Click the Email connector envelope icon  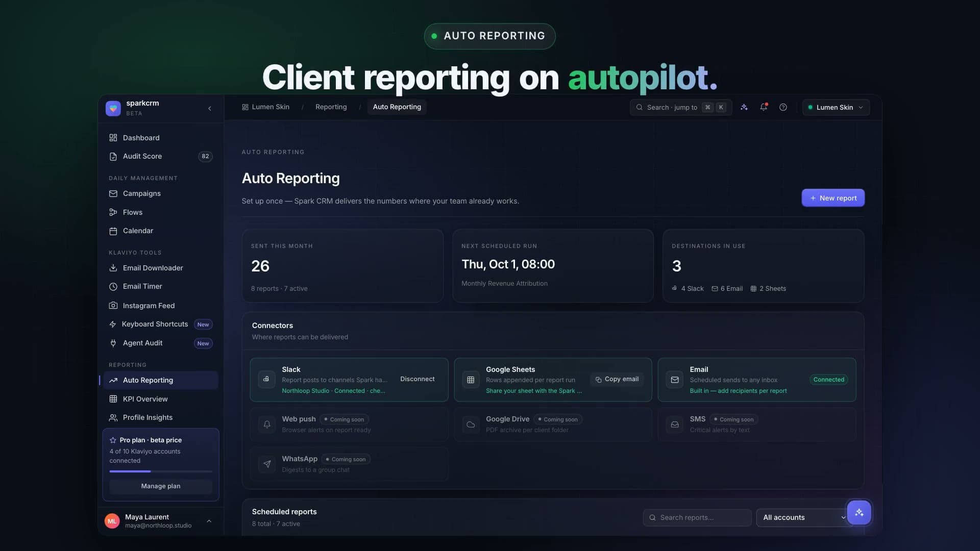(674, 380)
